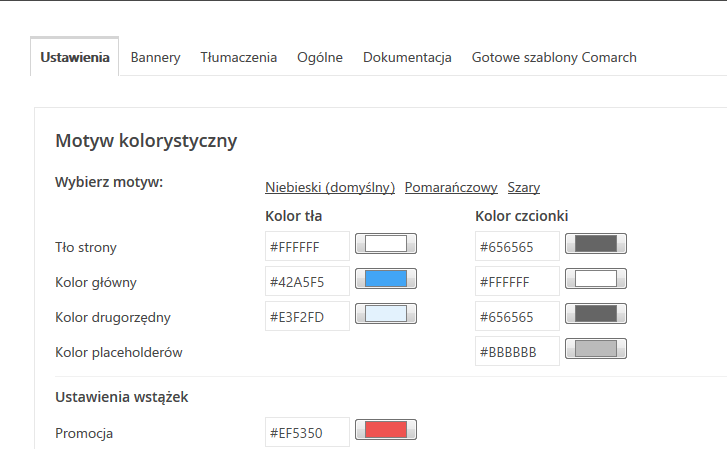Image resolution: width=727 pixels, height=449 pixels.
Task: Select the Niebieski (domyślny) theme link
Action: pyautogui.click(x=330, y=187)
